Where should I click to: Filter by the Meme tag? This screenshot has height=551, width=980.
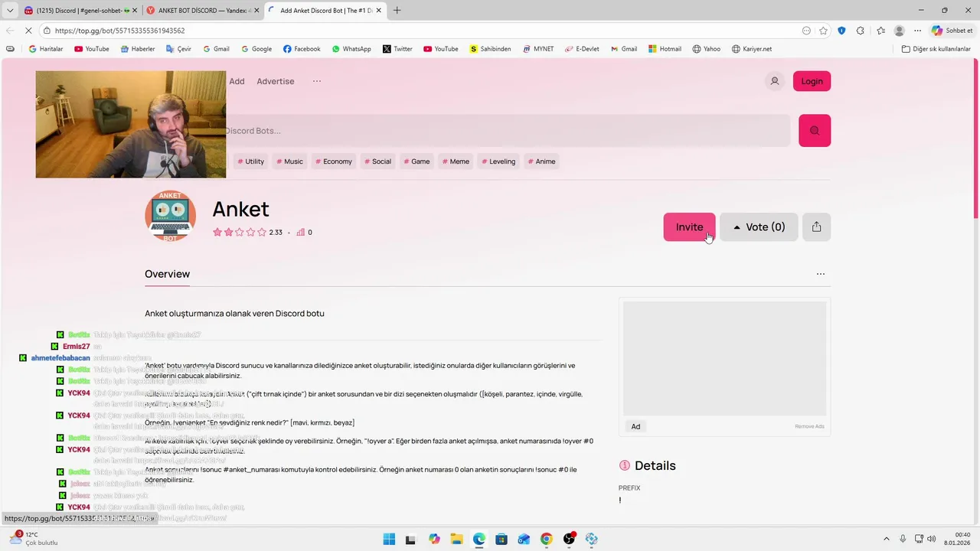coord(456,161)
